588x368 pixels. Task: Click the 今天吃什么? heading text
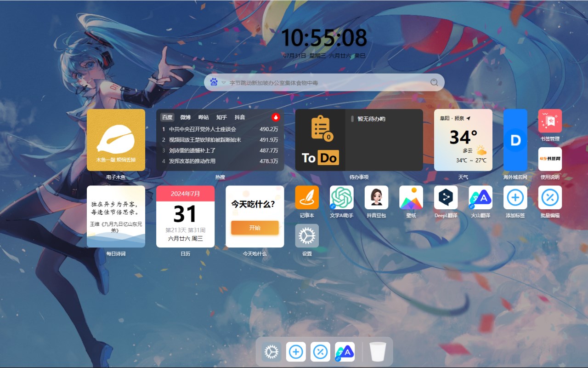(x=253, y=204)
